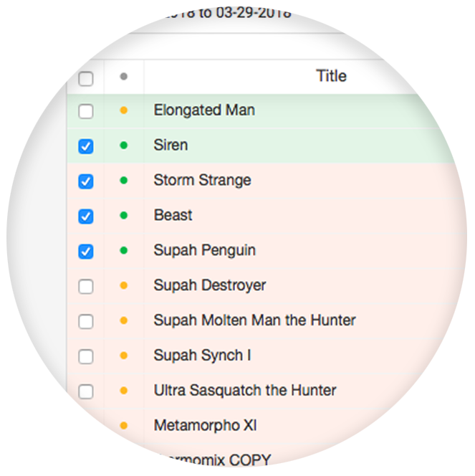The height and width of the screenshot is (476, 475).
Task: Click the green status dot for Siren
Action: [123, 146]
